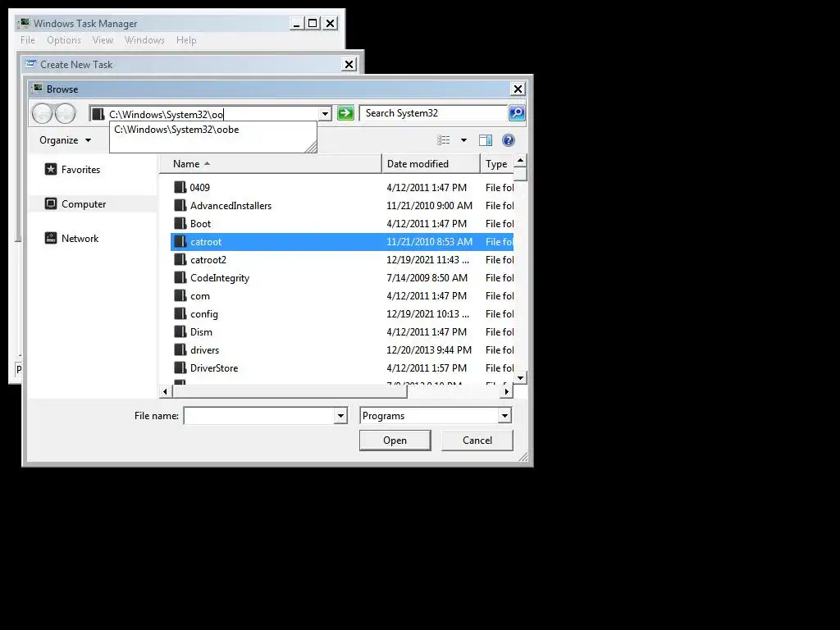Open the Programs file type dropdown
This screenshot has width=840, height=630.
[504, 416]
